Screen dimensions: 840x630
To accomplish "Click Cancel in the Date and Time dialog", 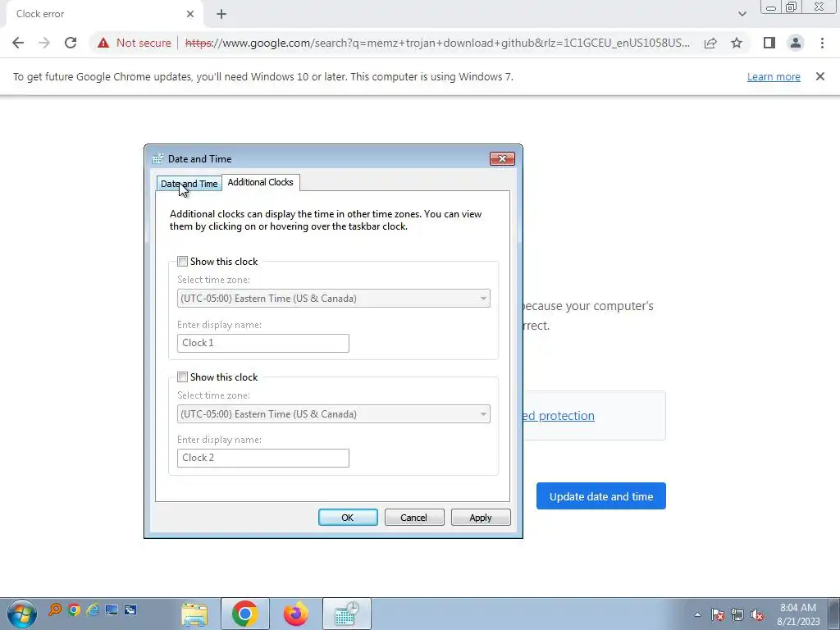I will pos(414,518).
